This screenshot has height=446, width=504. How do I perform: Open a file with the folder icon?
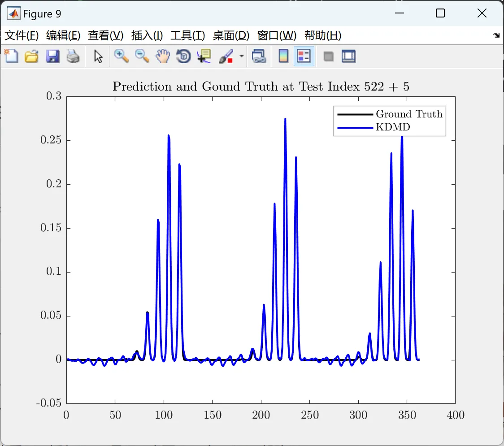[31, 56]
